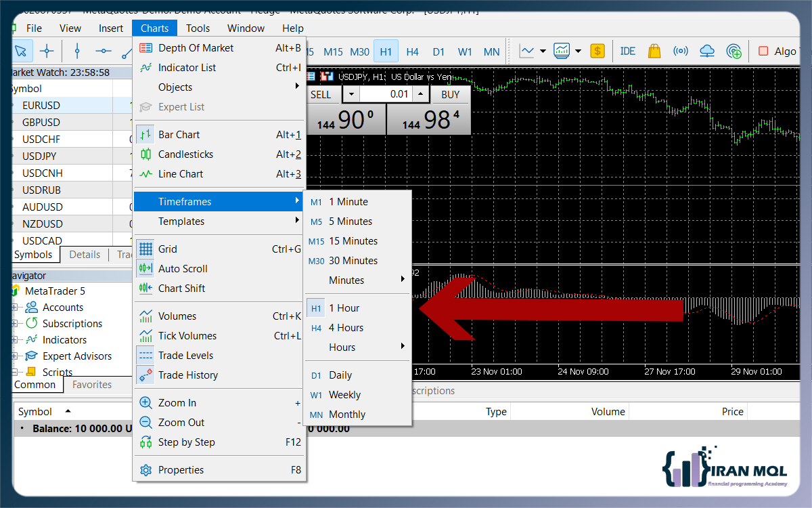Open the Market shopping bag icon
812x508 pixels.
pos(654,51)
